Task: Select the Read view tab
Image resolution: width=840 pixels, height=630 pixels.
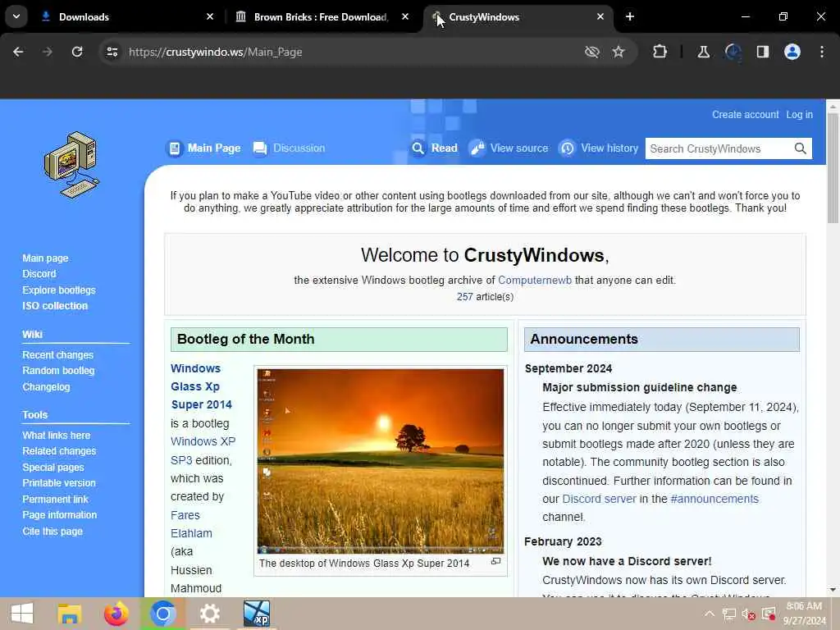Action: (444, 148)
